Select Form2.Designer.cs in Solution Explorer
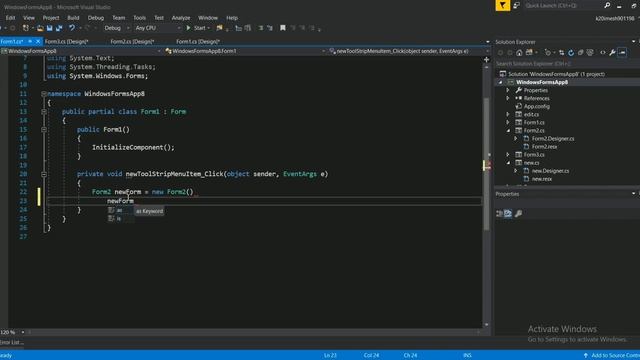 [553, 139]
